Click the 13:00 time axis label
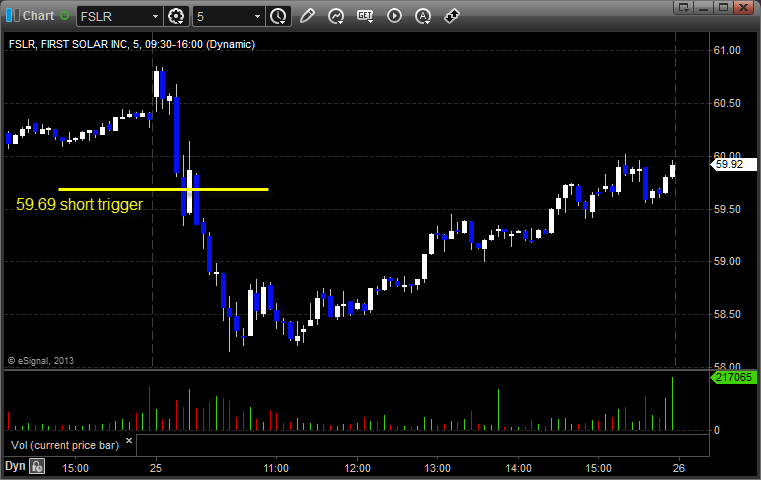 click(437, 468)
